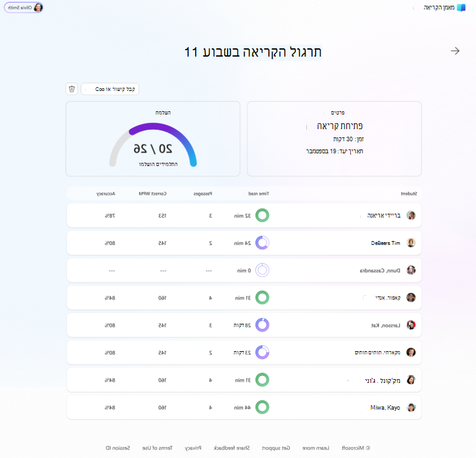Open the Learn more footer link
Viewport: 476px width, 458px height.
point(316,448)
